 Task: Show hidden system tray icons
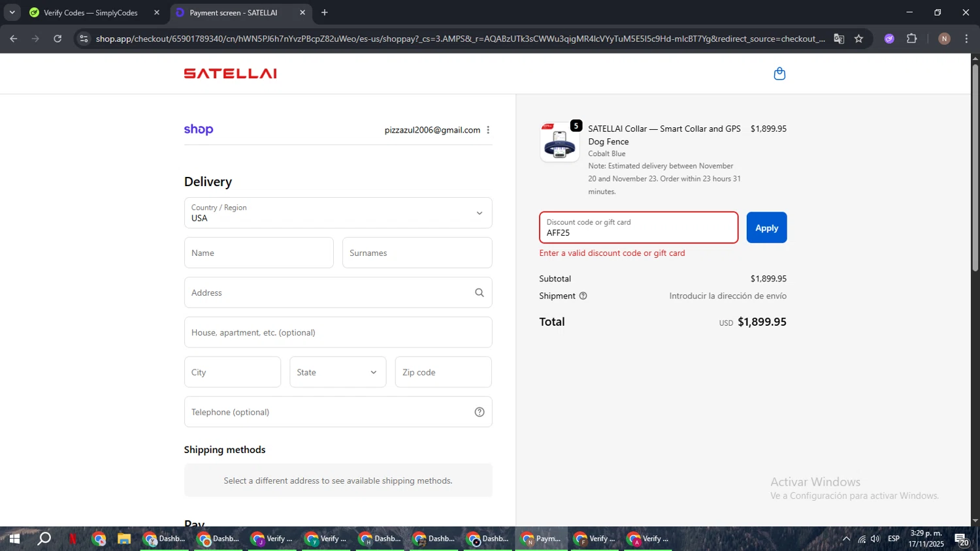click(846, 539)
